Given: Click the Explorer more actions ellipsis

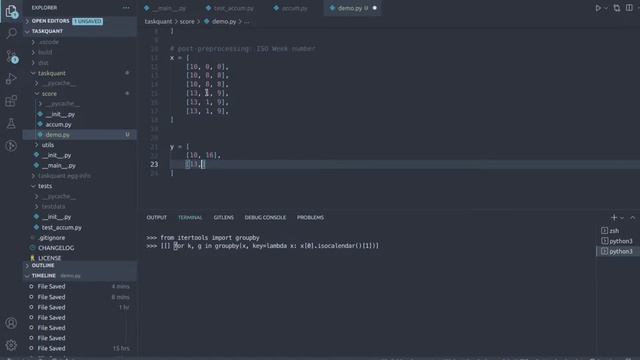Looking at the screenshot, I should (x=126, y=8).
